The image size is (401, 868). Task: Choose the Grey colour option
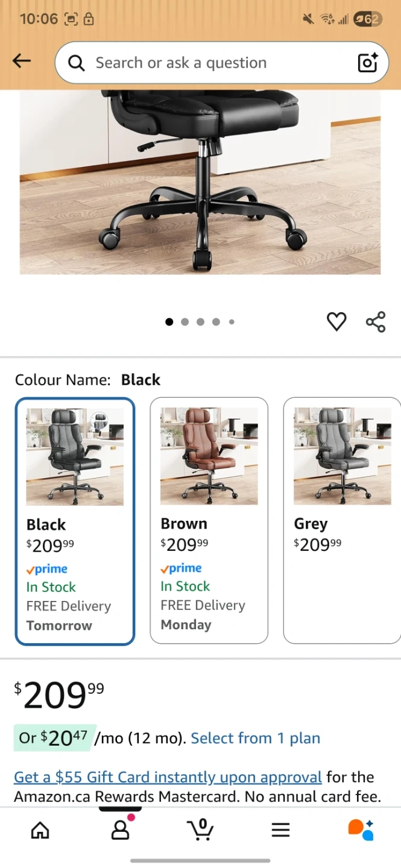click(x=342, y=521)
